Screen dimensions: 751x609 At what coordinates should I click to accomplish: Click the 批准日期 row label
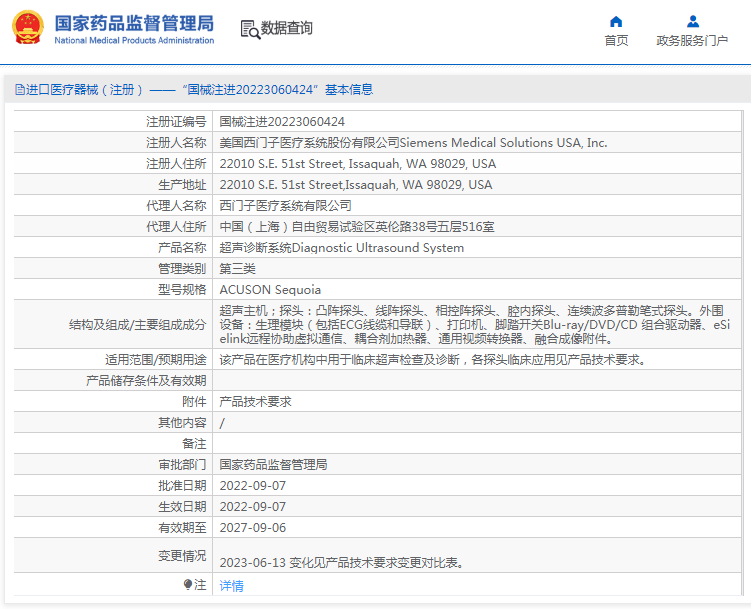click(x=182, y=486)
